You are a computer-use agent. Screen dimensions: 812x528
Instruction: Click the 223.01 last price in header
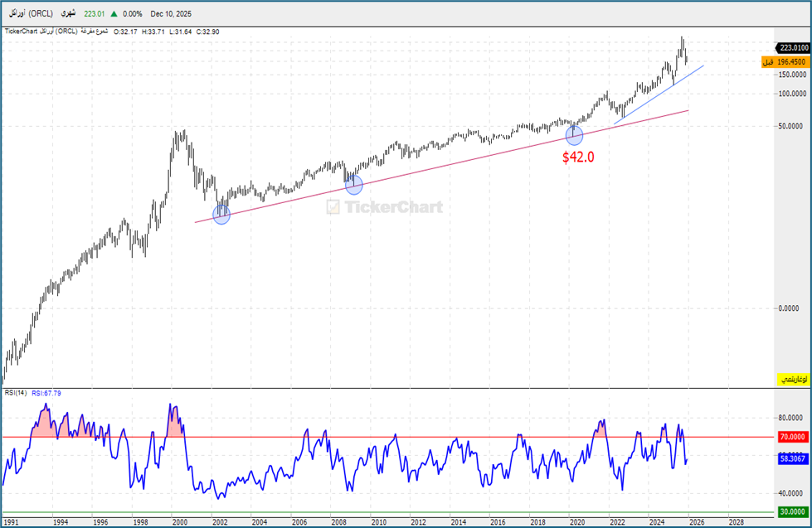tap(95, 14)
